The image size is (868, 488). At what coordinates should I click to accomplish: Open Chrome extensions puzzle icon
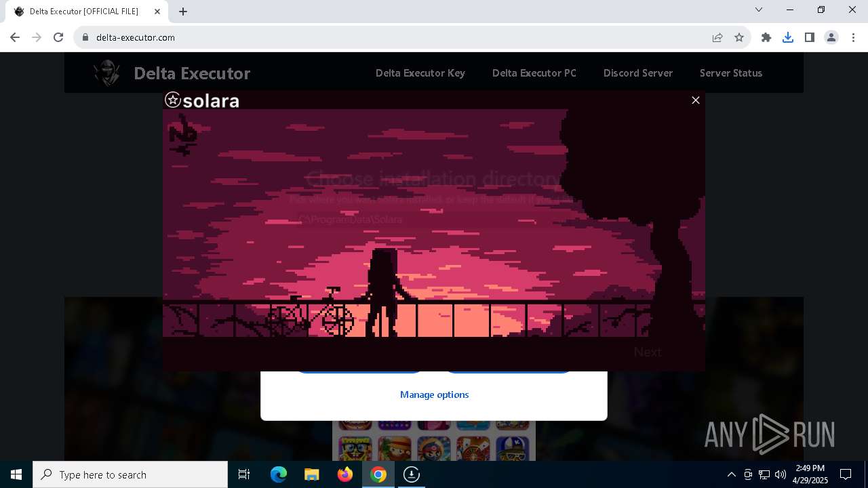click(766, 37)
